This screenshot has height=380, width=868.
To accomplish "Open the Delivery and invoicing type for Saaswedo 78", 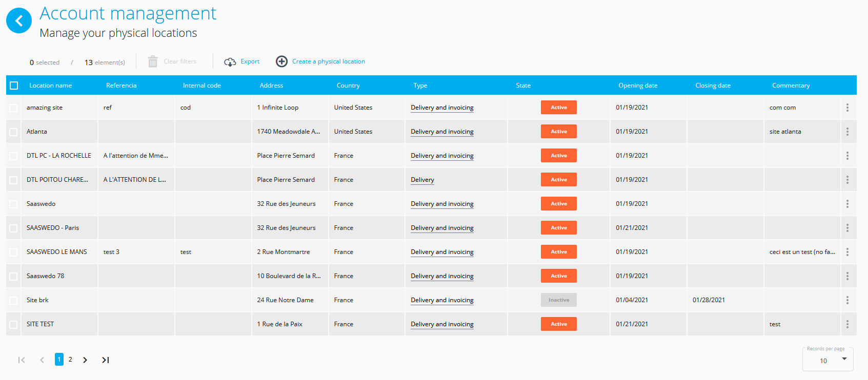I will [442, 276].
